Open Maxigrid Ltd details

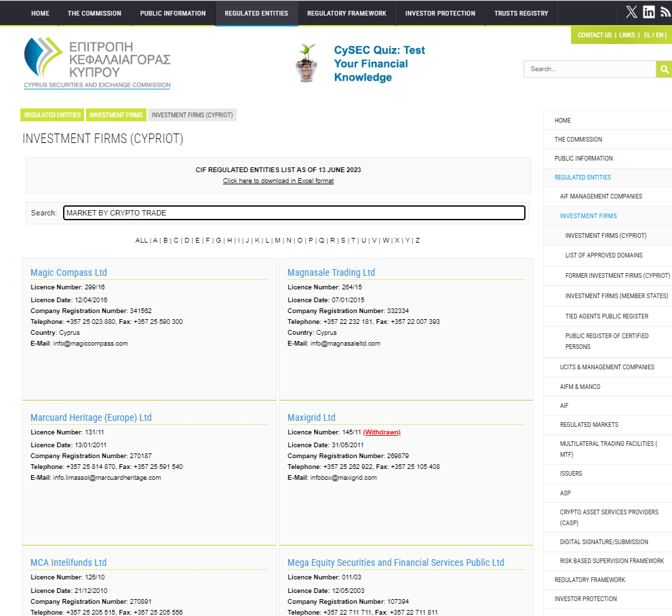pos(311,417)
